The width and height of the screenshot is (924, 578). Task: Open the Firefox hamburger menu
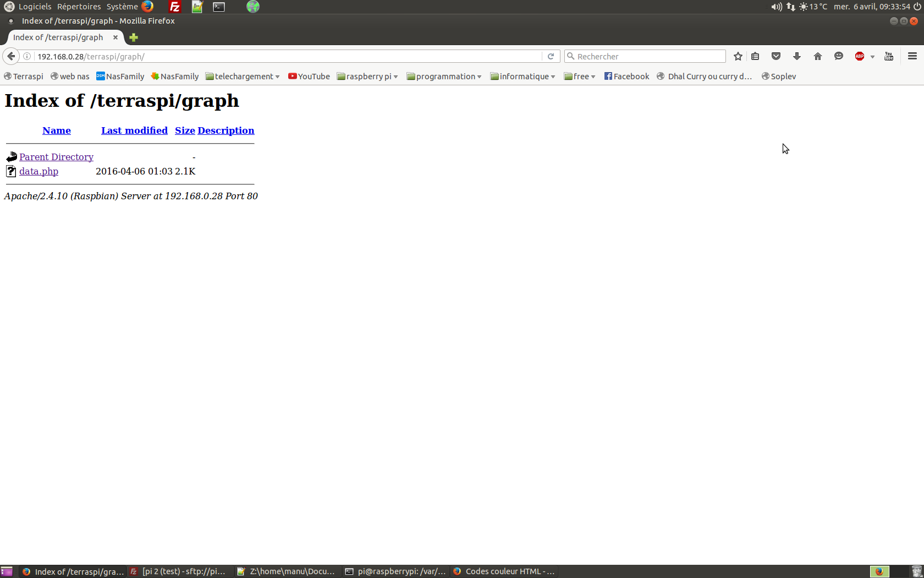(x=912, y=56)
